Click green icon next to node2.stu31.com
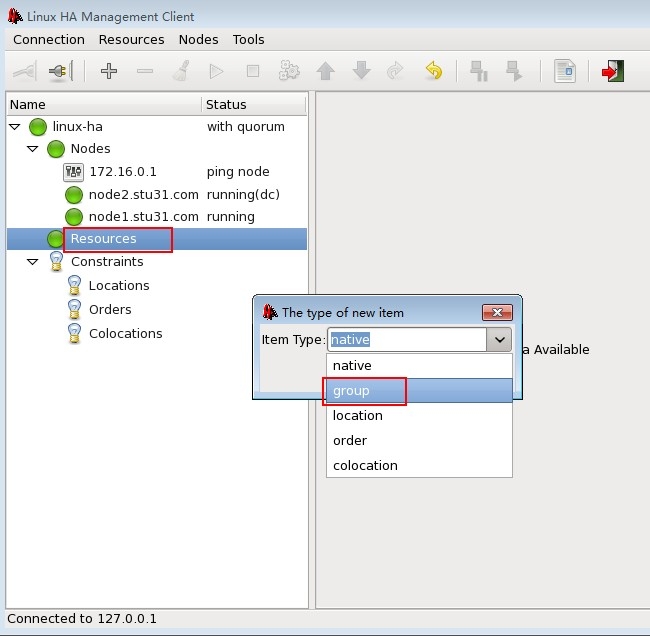 pos(74,195)
